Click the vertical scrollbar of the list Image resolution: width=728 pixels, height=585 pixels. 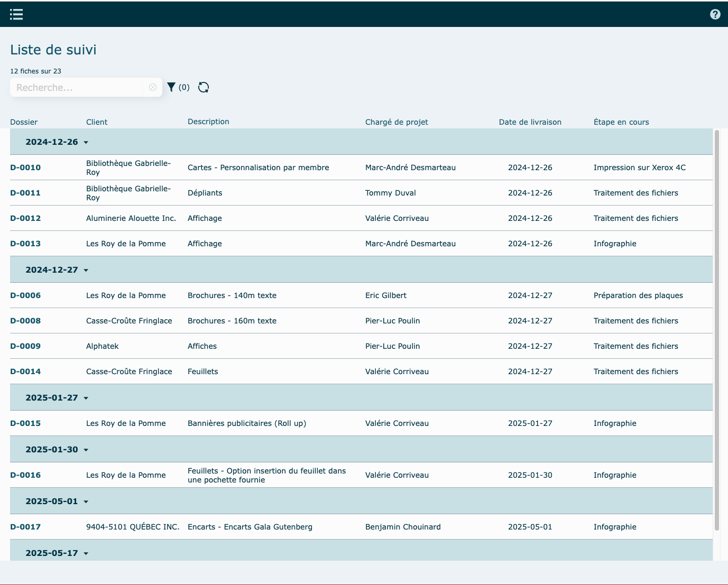716,328
